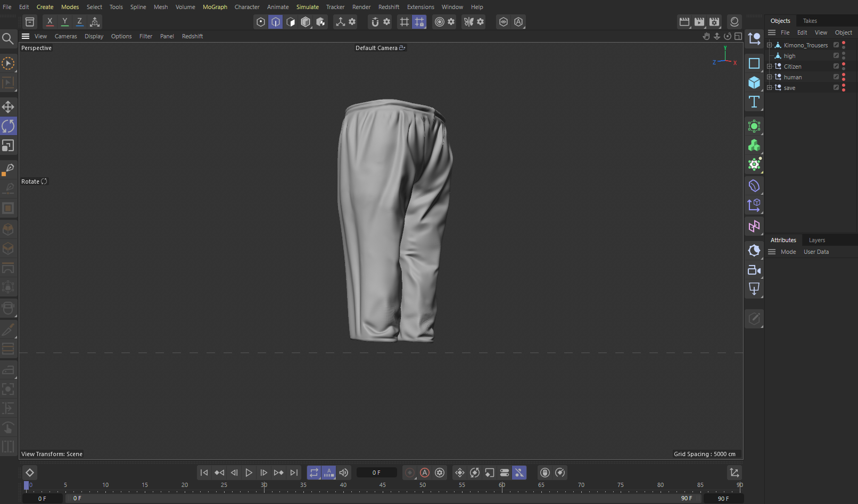Expand the save object node

(769, 88)
